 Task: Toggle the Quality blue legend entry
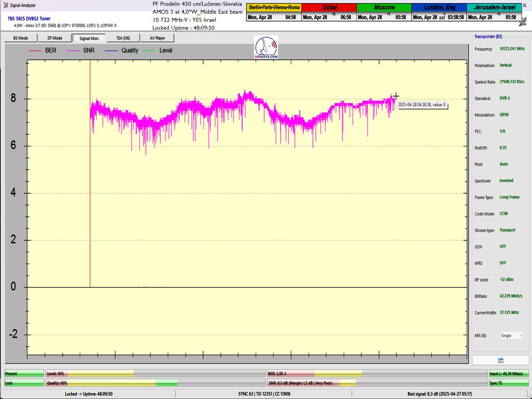[x=122, y=51]
